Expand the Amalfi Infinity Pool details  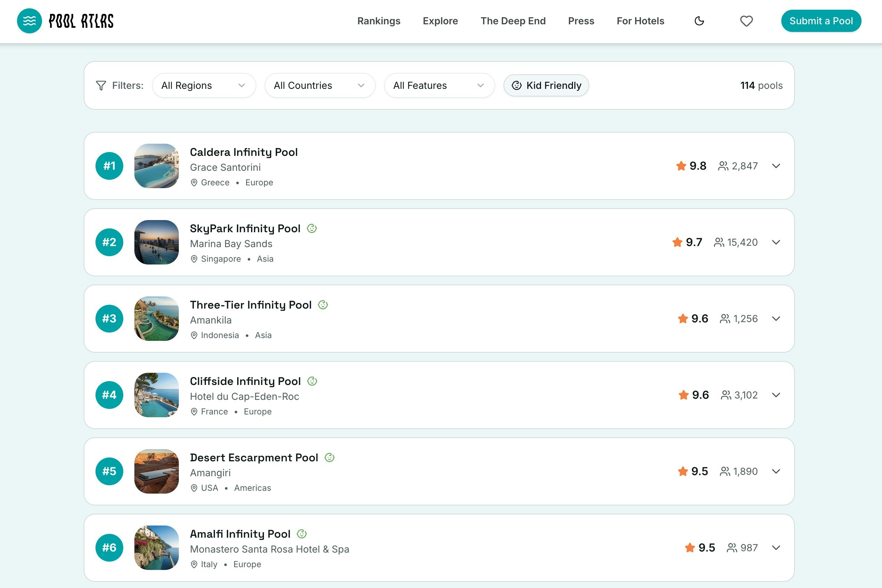coord(776,548)
